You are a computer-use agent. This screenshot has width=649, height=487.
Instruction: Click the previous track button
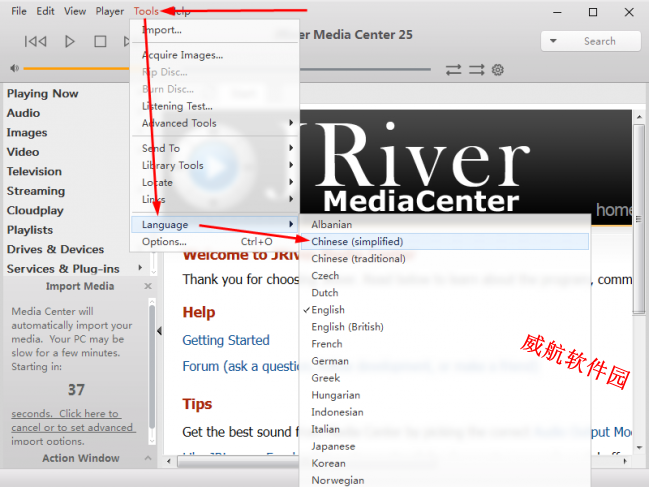click(36, 41)
